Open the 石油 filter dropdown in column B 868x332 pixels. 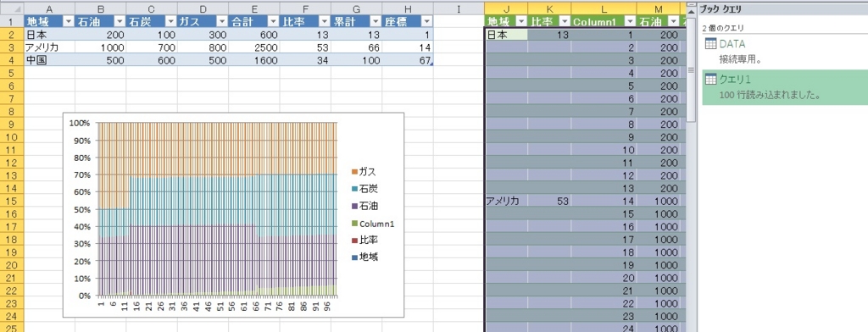tap(120, 21)
